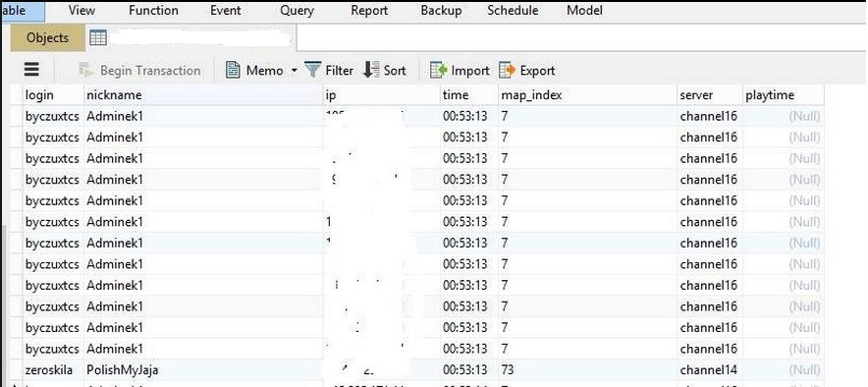Expand the Memo dropdown arrow
Viewport: 868px width, 387px height.
click(x=294, y=71)
